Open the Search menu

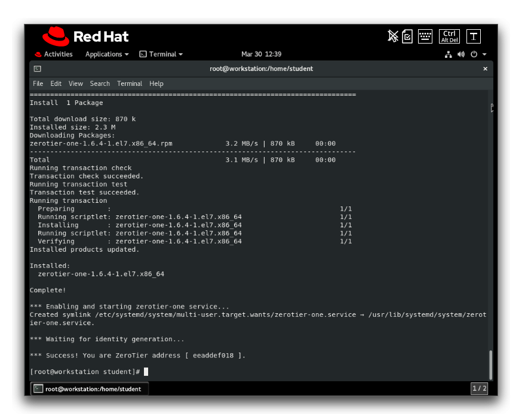pyautogui.click(x=100, y=84)
